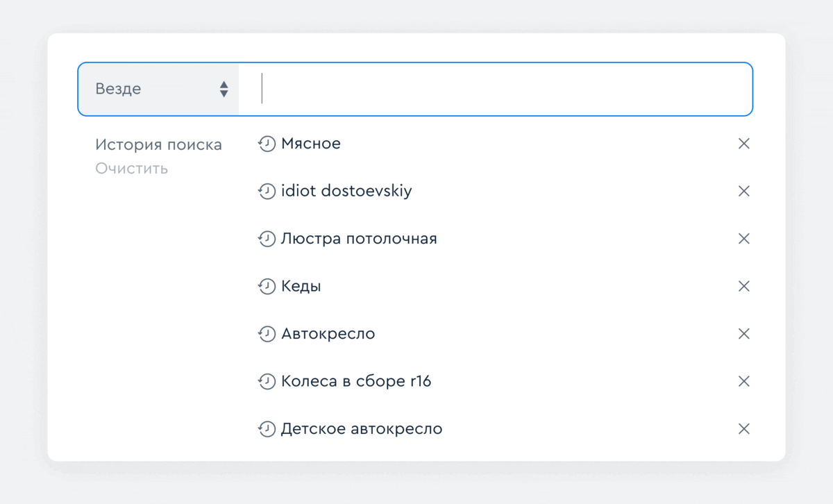The width and height of the screenshot is (833, 504).
Task: Remove Мясное from search history
Action: [743, 144]
